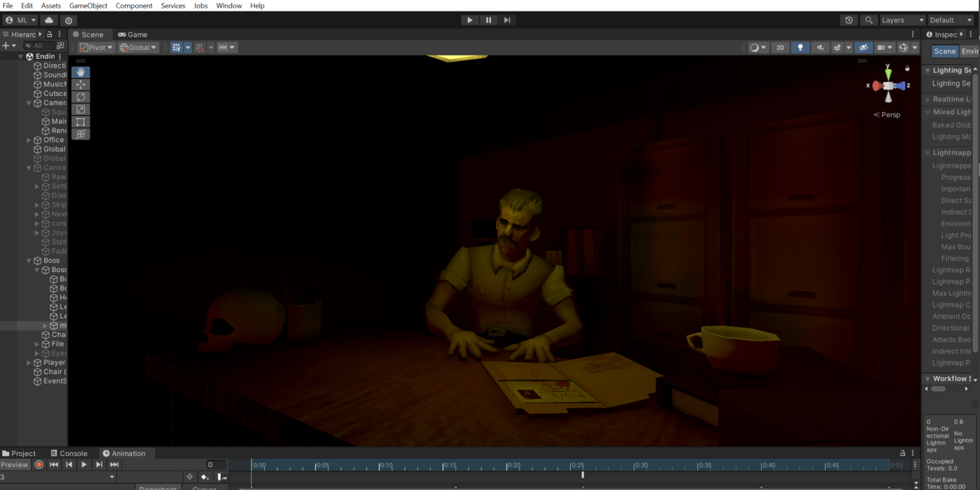
Task: Open the GameObject menu
Action: tap(88, 5)
